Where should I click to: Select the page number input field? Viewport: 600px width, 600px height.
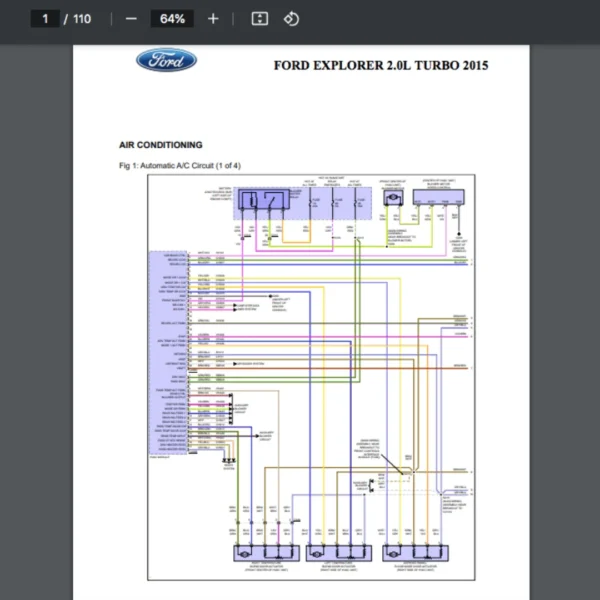coord(45,19)
